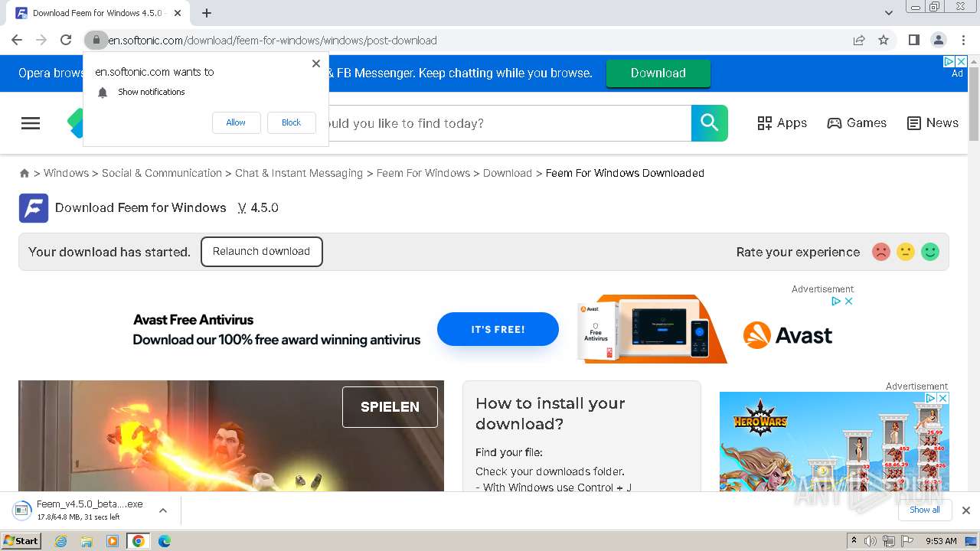
Task: Rate experience with yellow neutral face
Action: coord(906,252)
